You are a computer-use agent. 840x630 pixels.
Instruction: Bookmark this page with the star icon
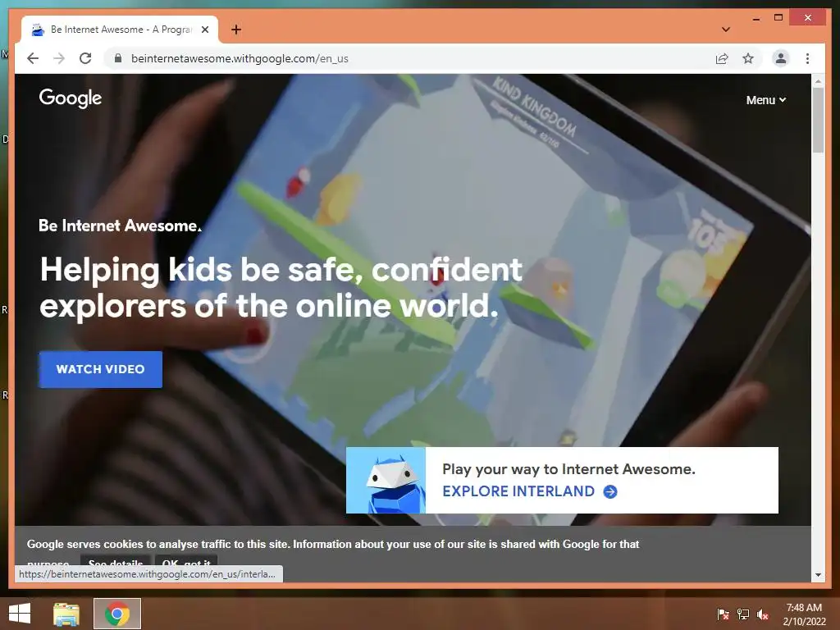748,58
